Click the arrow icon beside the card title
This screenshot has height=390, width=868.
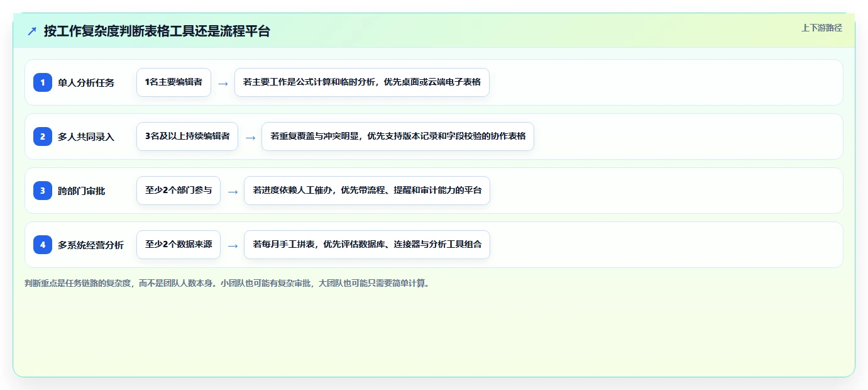(32, 31)
